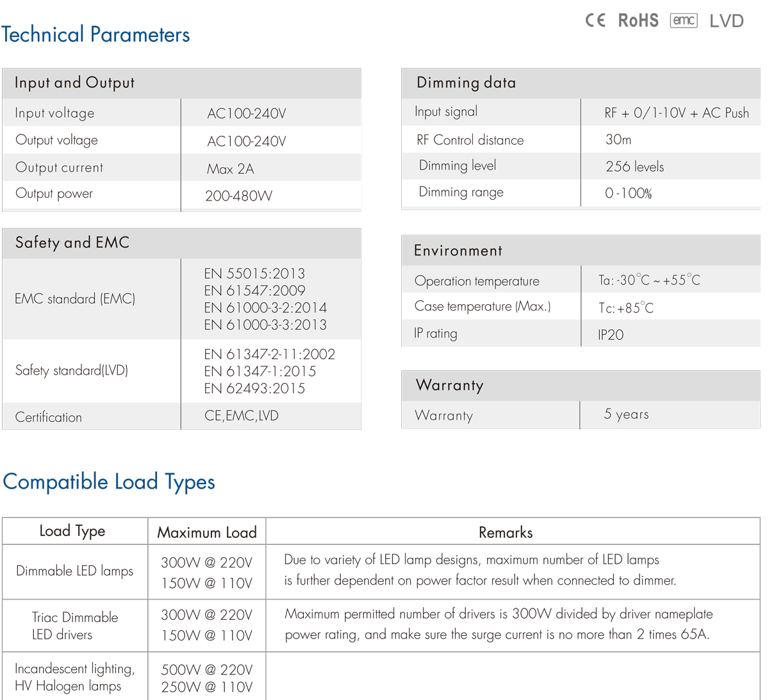Select the EN 55015:2013 standard text
The image size is (769, 700).
(x=254, y=273)
